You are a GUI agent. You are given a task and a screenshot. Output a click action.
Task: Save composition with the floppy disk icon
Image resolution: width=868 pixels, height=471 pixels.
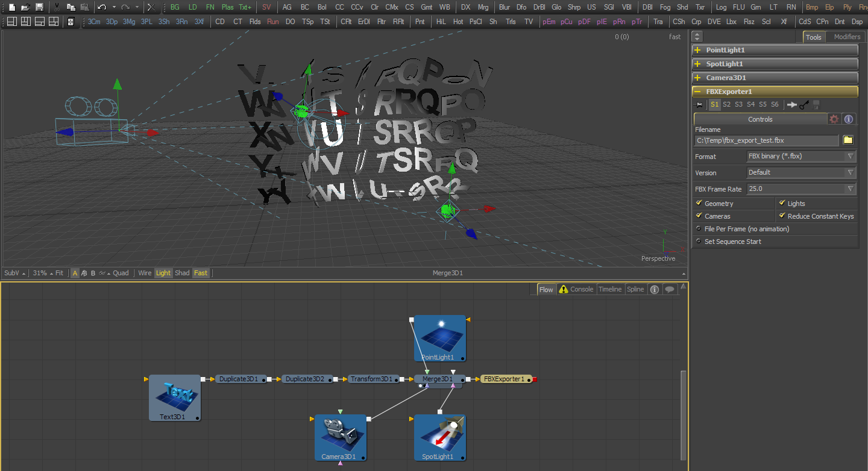click(x=39, y=7)
